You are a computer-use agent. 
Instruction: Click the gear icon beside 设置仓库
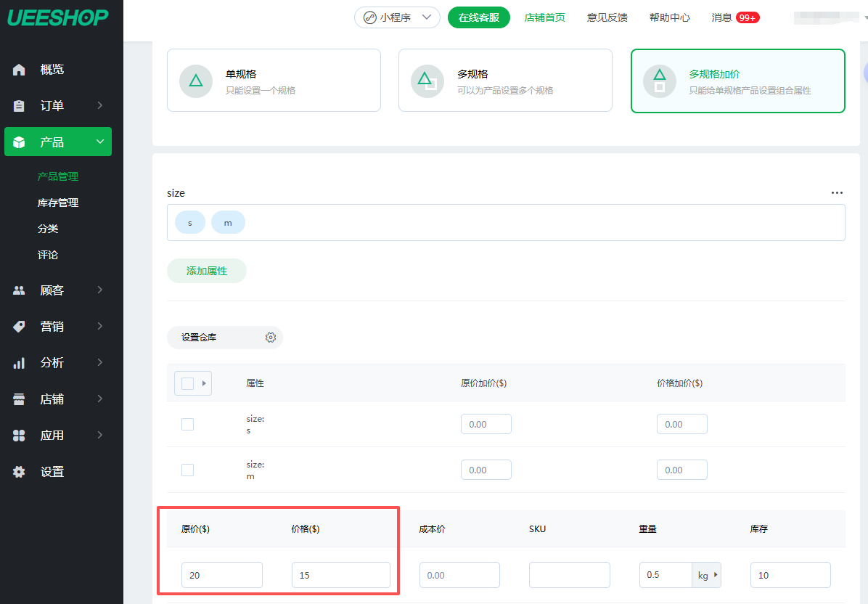(x=271, y=338)
